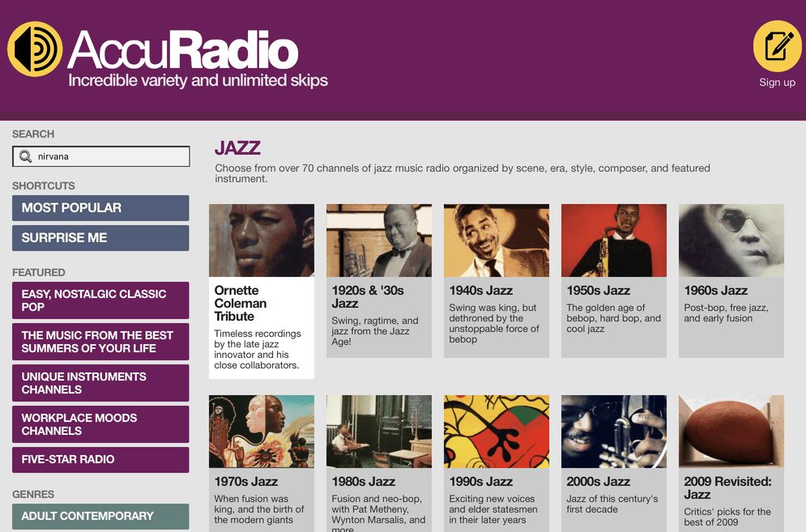Click the 2000s Jazz title link
Image resolution: width=806 pixels, height=532 pixels.
pyautogui.click(x=599, y=482)
